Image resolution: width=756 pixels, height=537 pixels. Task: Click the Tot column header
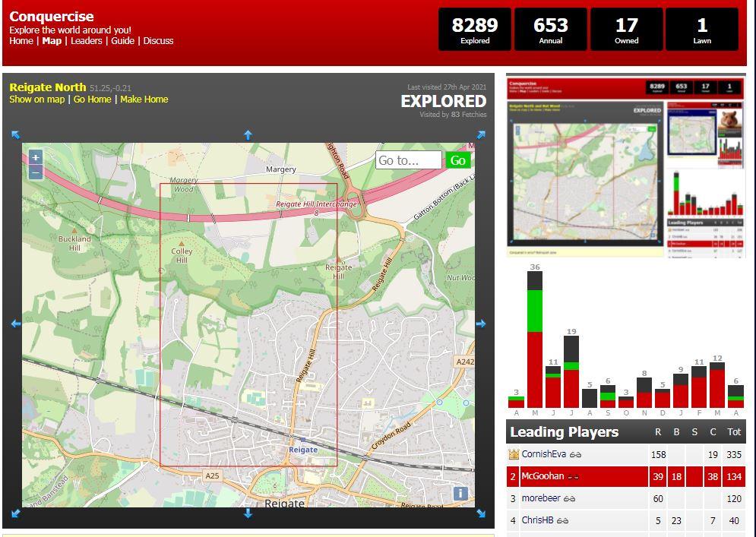(x=734, y=432)
